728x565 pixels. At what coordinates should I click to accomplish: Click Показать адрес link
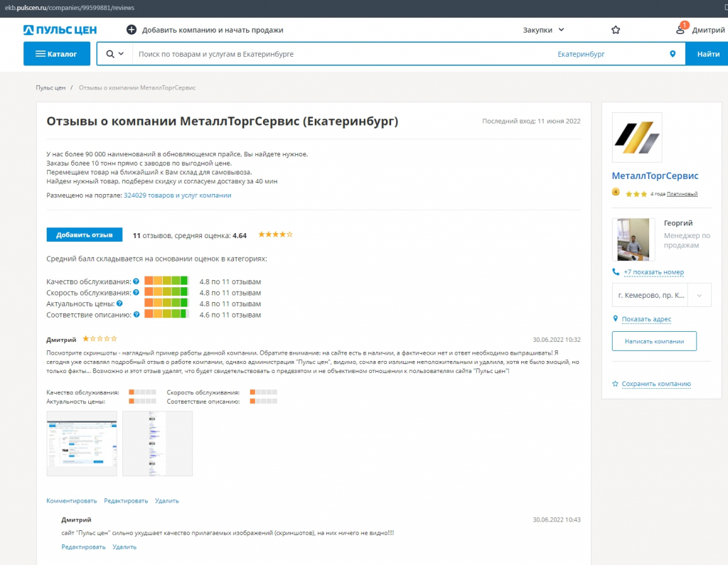click(646, 319)
